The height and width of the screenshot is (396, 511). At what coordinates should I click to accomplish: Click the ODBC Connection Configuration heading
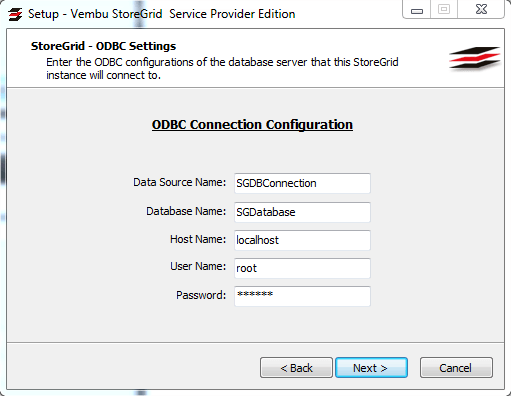click(x=252, y=125)
